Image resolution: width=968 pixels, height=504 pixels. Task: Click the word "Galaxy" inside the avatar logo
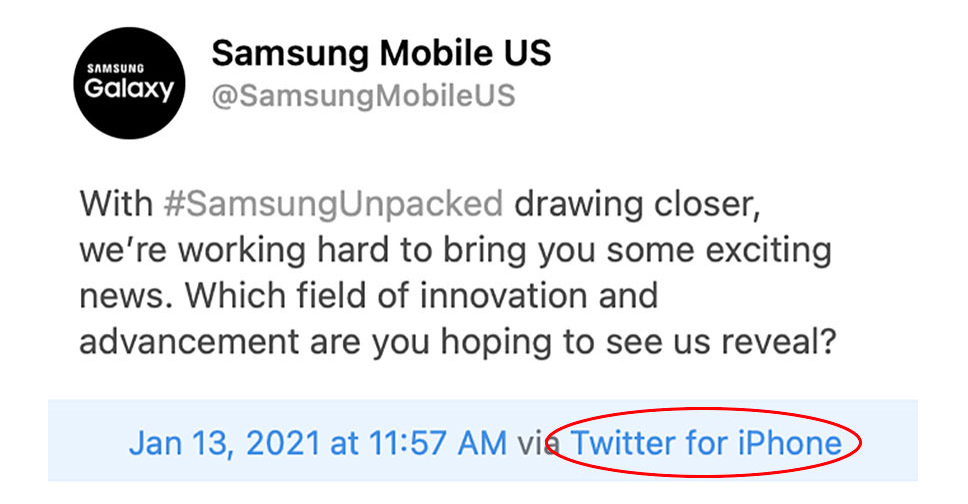tap(128, 89)
